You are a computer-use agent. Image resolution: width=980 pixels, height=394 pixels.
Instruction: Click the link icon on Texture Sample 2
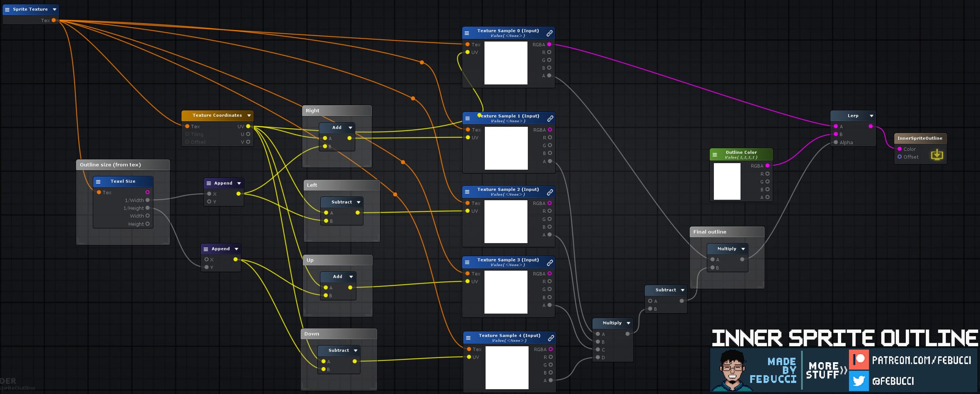[550, 192]
